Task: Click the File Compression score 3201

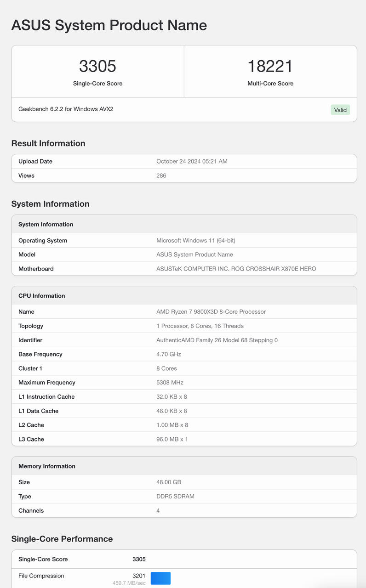Action: tap(139, 576)
